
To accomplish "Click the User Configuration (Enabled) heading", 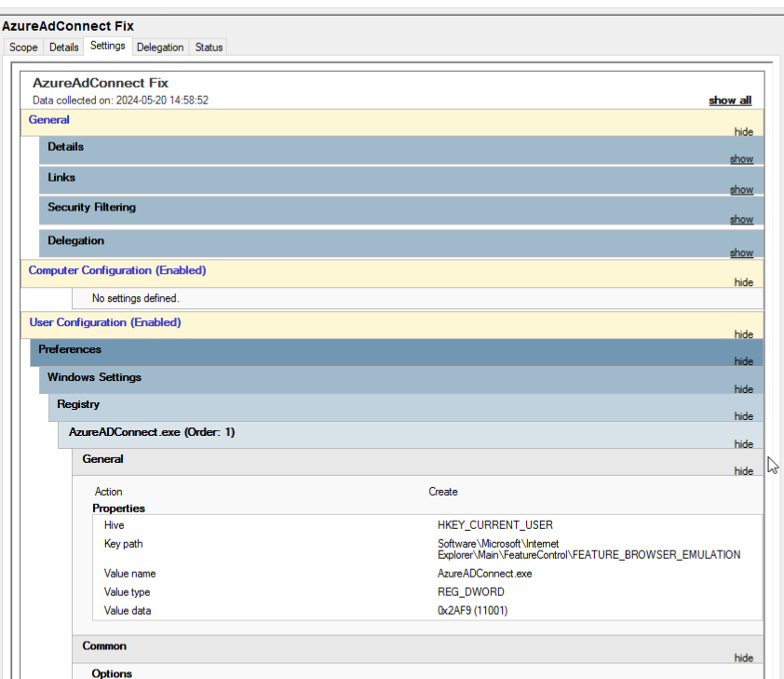I will click(105, 322).
